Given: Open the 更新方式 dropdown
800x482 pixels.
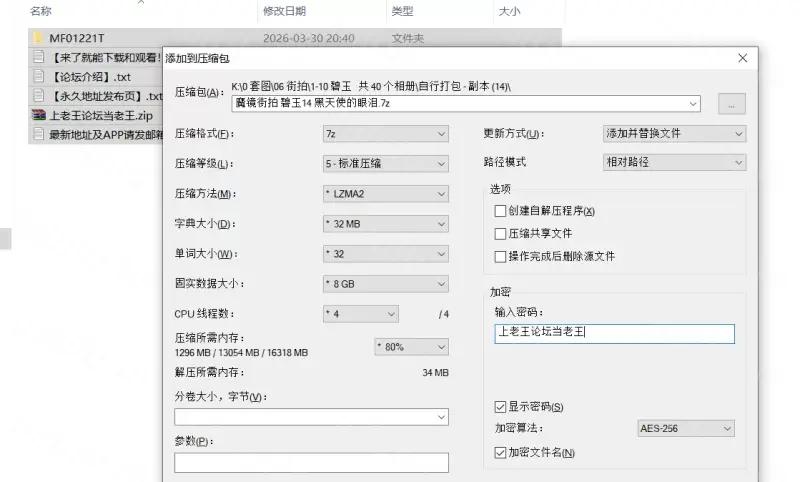Looking at the screenshot, I should pos(673,134).
